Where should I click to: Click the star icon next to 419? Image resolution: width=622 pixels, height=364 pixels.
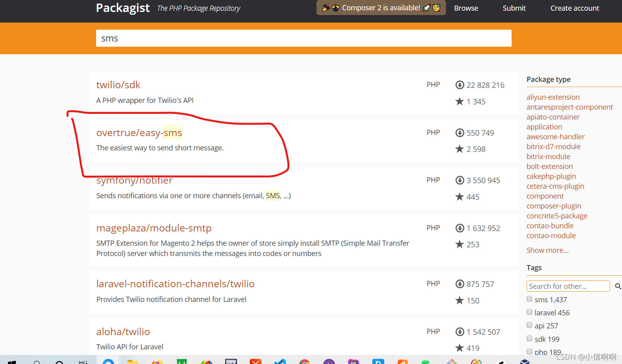pos(459,348)
